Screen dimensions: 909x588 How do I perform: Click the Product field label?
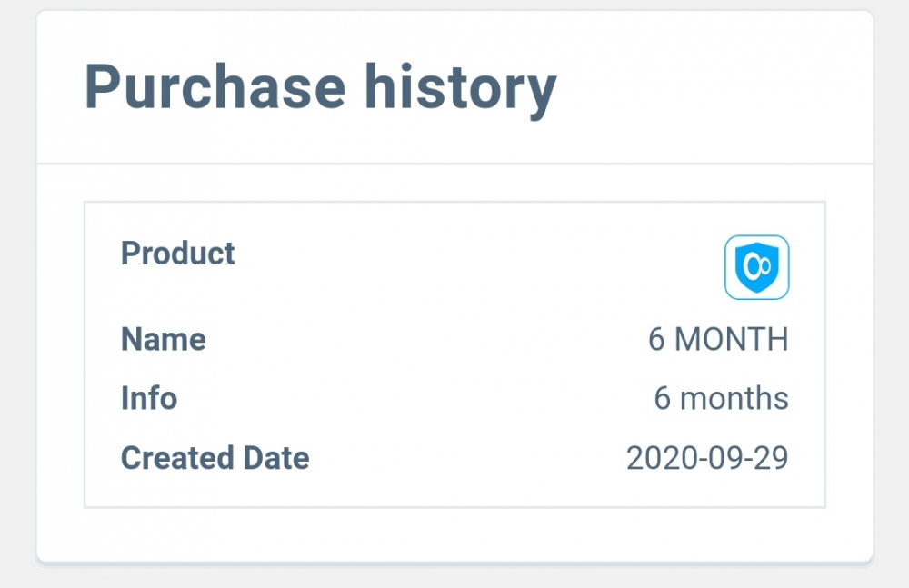178,253
